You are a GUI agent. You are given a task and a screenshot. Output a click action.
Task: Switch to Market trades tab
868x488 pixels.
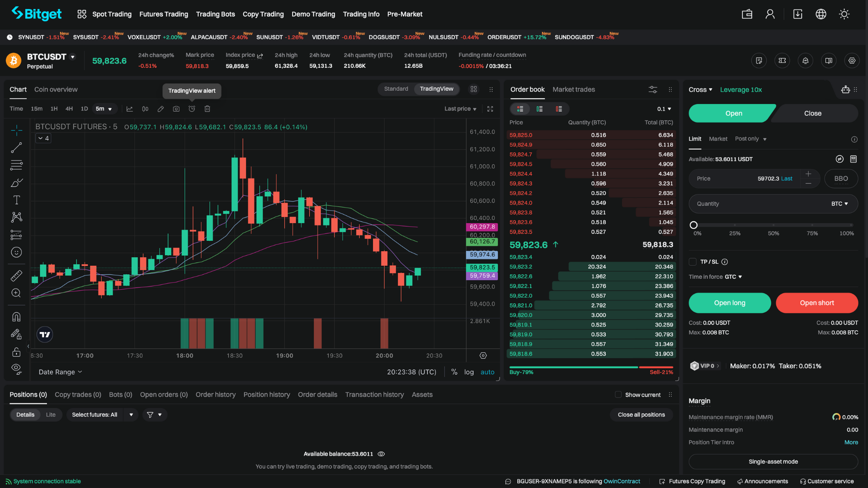point(574,89)
